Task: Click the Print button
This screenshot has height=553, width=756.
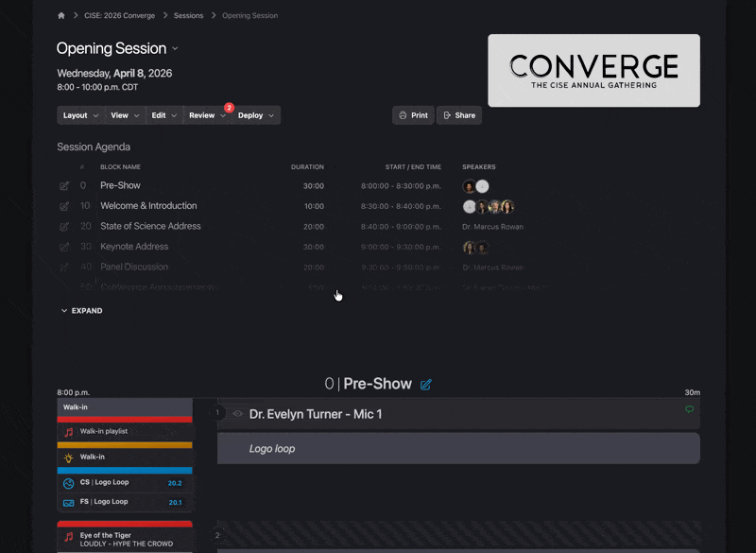Action: (413, 115)
